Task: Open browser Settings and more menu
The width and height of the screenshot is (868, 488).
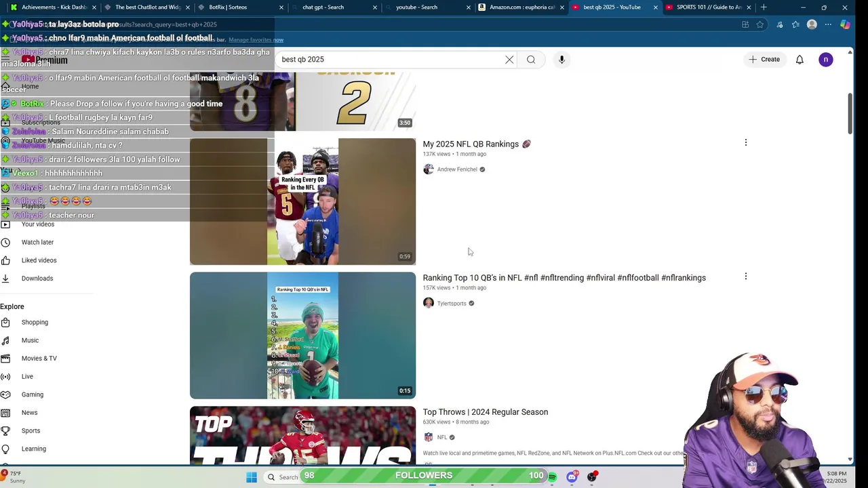Action: 828,24
